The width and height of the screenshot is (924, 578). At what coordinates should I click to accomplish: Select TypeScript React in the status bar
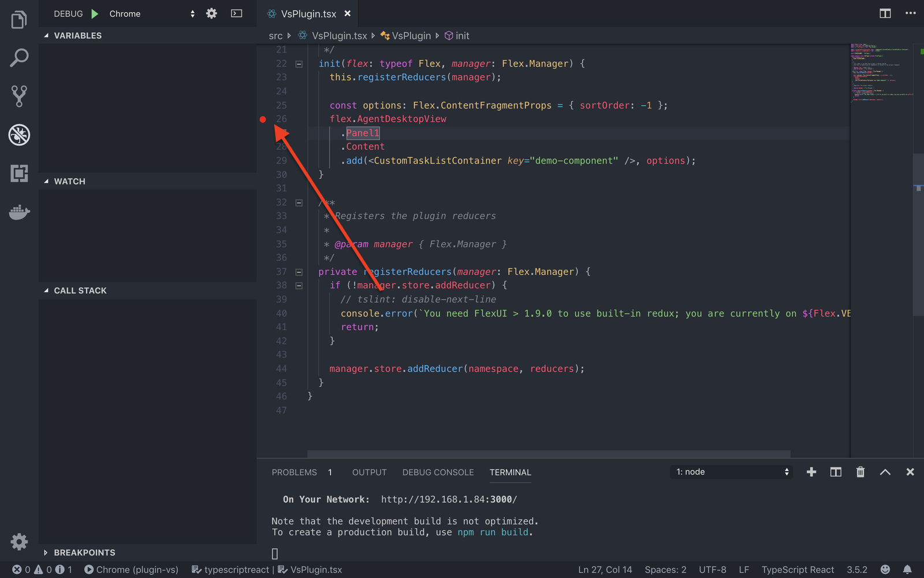pos(798,569)
